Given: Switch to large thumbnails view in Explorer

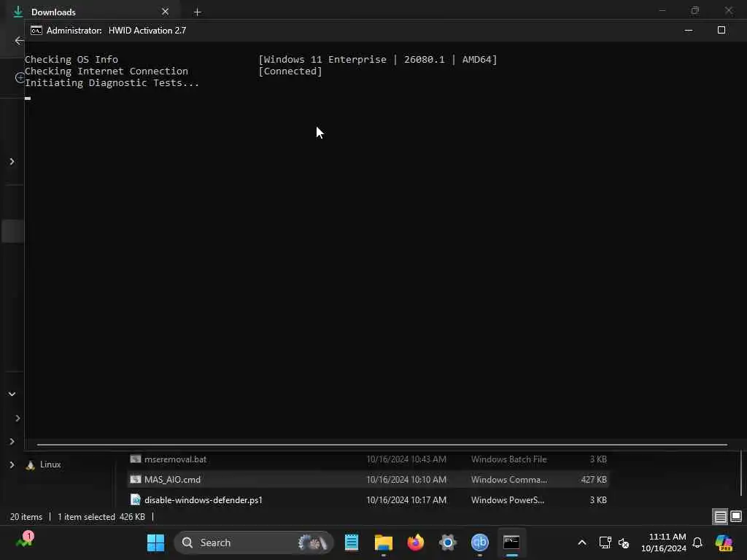Looking at the screenshot, I should tap(736, 517).
